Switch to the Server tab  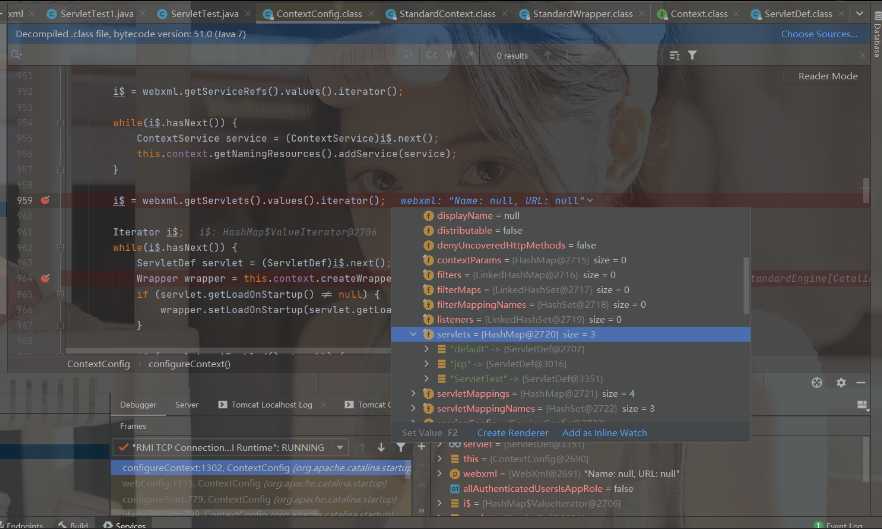point(187,405)
